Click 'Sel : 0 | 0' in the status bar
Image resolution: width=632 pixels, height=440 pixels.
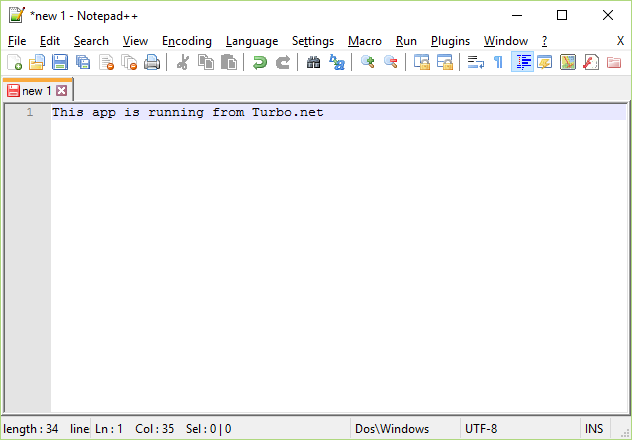coord(208,429)
